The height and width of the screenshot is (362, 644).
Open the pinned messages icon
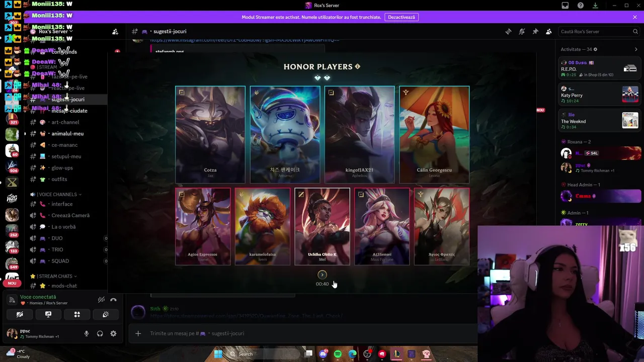tap(535, 32)
